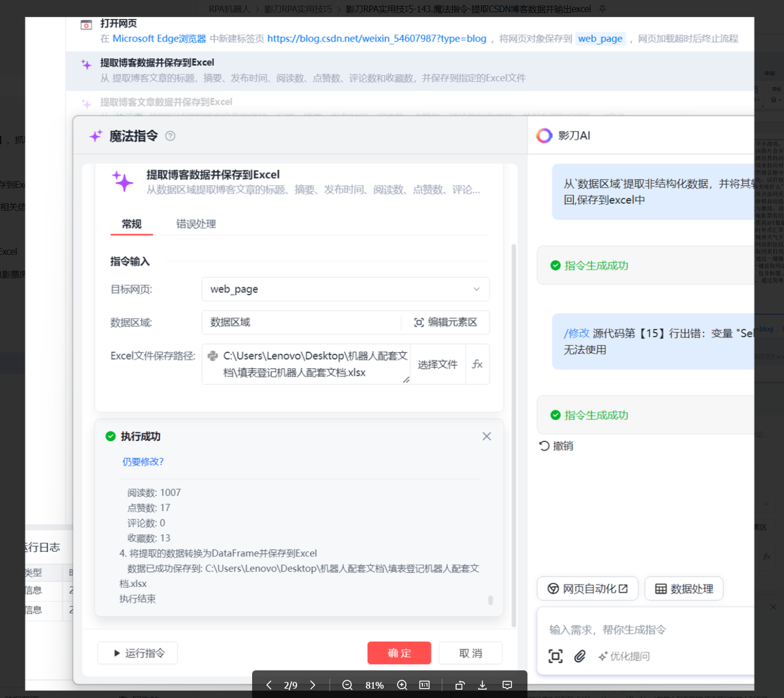The width and height of the screenshot is (784, 698).
Task: Click the screenshot capture icon in AI input
Action: tap(555, 657)
